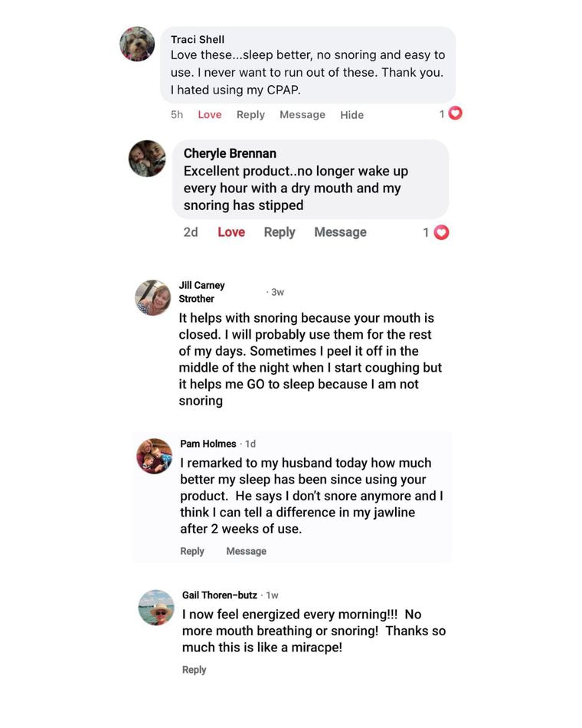
Task: Reply to Gail Thoren-butz's comment
Action: (194, 670)
